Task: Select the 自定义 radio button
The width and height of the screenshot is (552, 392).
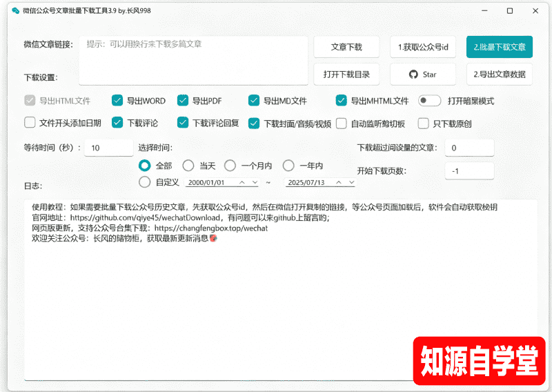Action: tap(145, 182)
